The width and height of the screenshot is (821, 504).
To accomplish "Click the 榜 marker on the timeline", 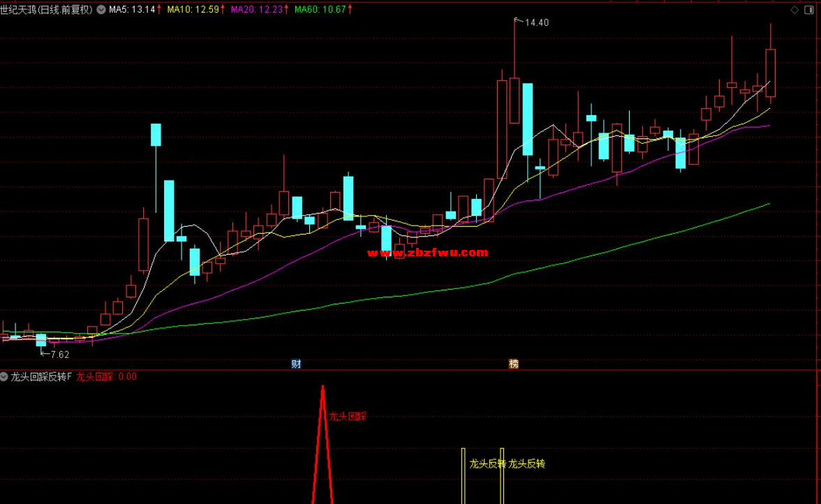I will (x=514, y=364).
